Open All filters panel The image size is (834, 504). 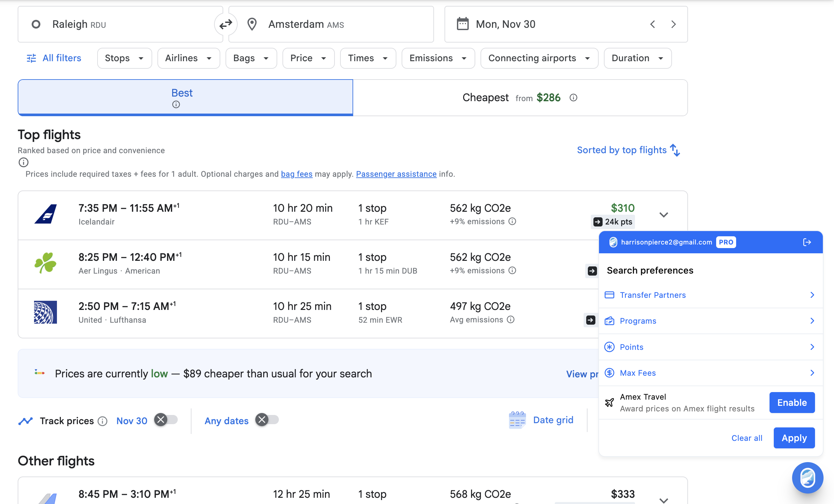point(54,58)
